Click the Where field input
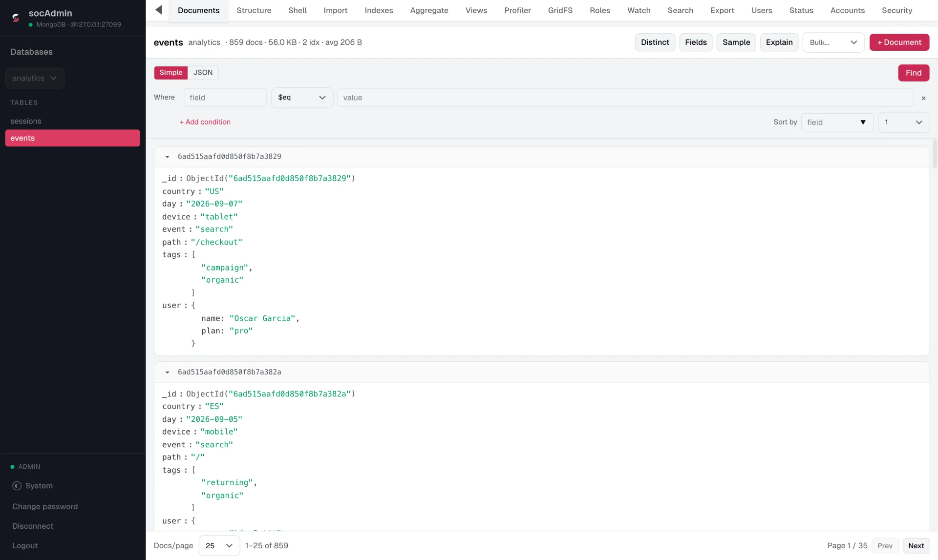Viewport: 938px width, 560px height. point(225,98)
